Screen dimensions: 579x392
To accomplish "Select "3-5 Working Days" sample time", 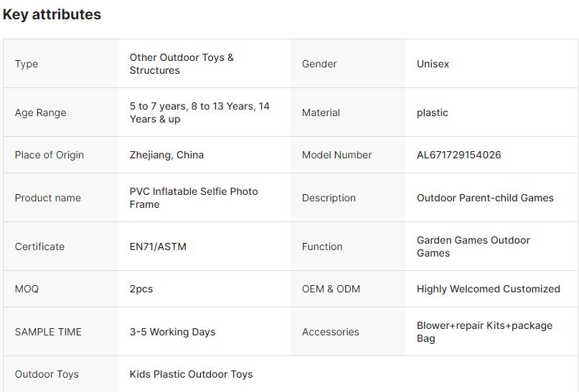I will [172, 332].
